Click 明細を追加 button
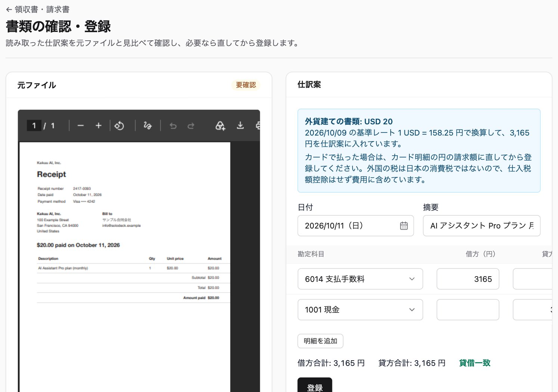 click(320, 341)
